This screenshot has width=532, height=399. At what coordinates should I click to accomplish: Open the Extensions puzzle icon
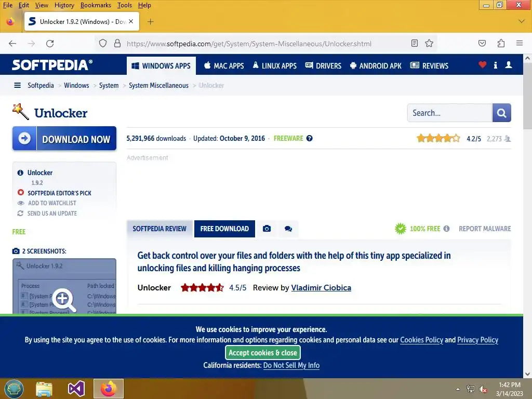(501, 43)
